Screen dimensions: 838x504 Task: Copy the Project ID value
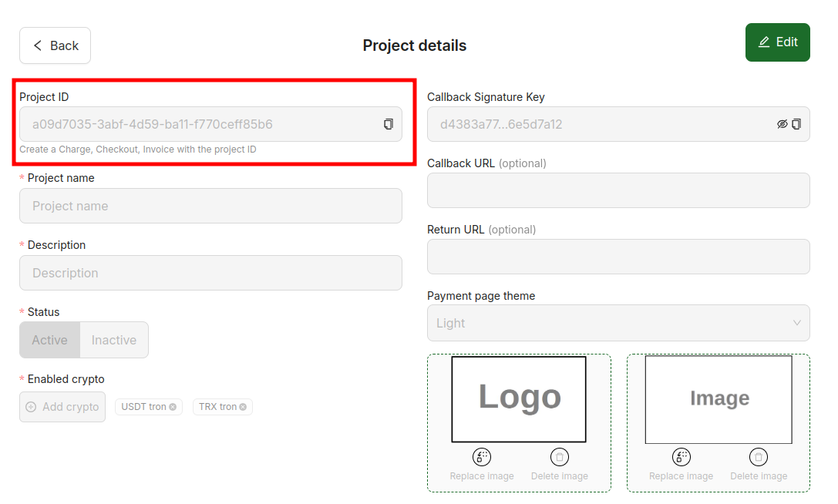tap(389, 124)
